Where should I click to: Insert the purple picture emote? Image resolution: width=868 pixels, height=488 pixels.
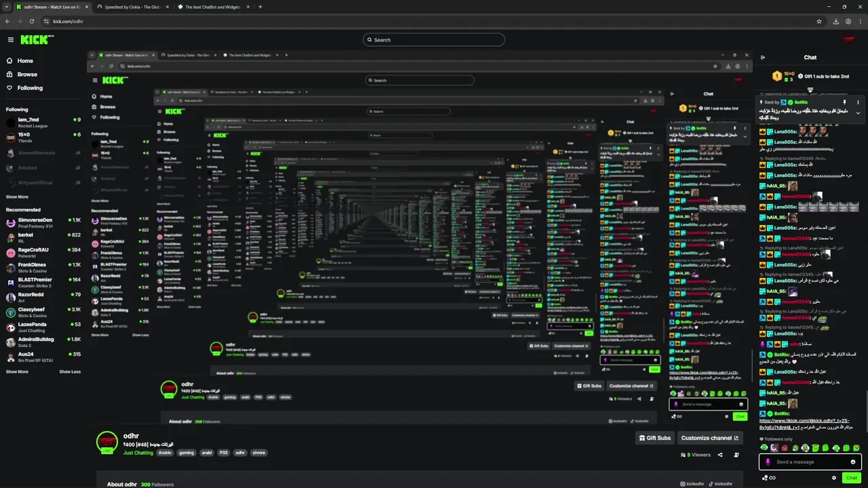point(774,448)
